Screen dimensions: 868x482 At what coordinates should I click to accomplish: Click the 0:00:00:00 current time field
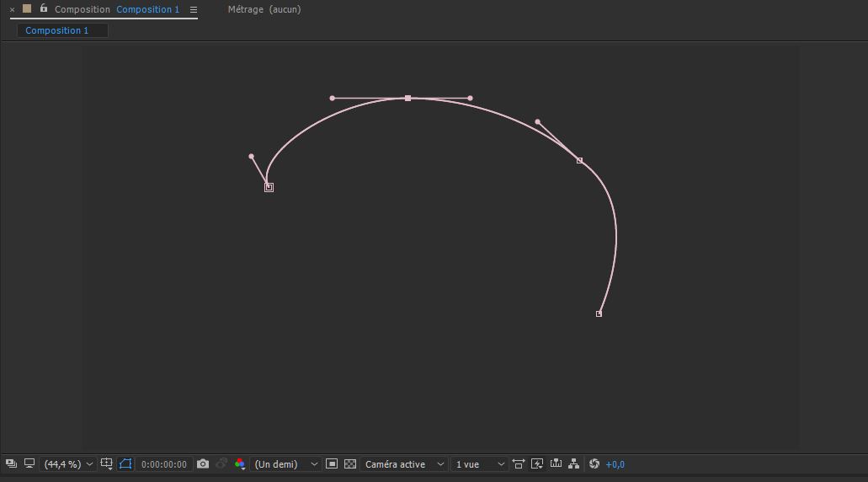tap(164, 464)
